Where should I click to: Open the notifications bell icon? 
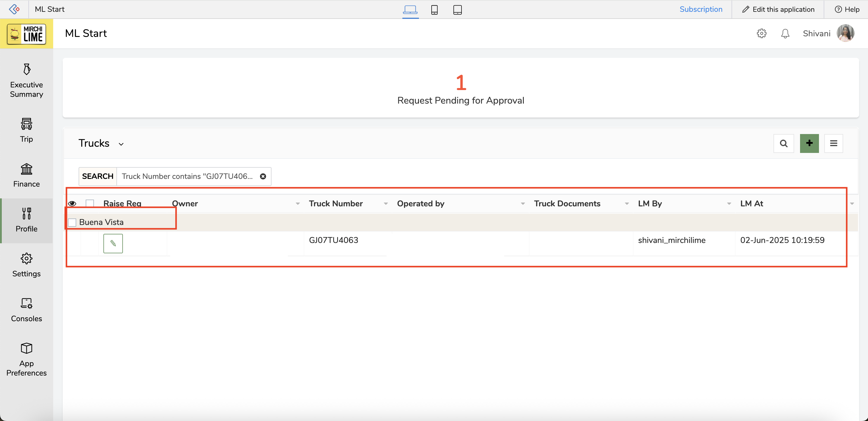pyautogui.click(x=785, y=33)
